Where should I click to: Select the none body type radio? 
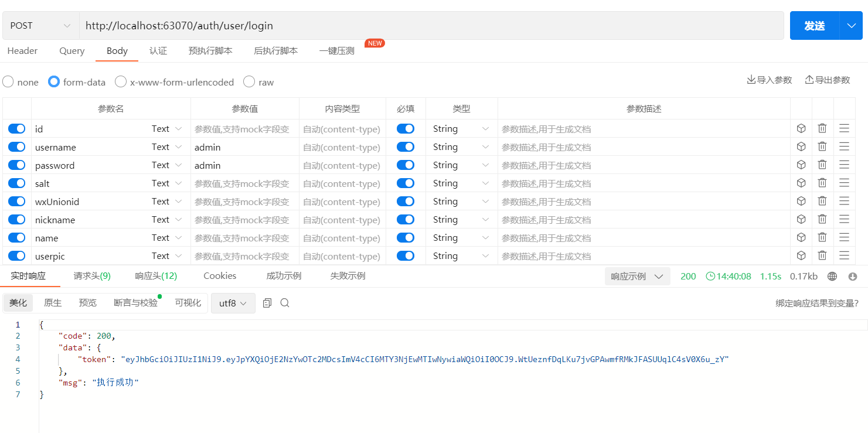tap(8, 81)
